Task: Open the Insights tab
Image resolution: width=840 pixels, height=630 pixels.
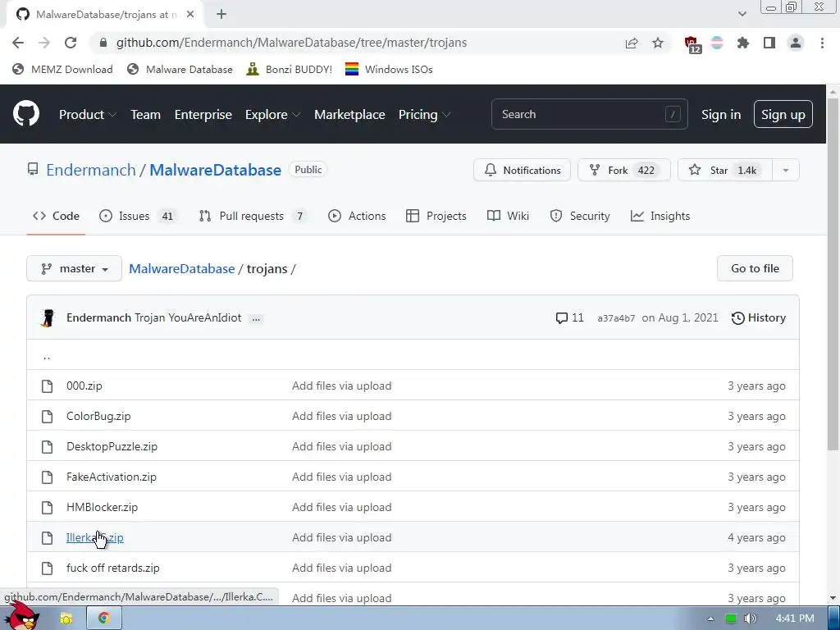Action: pyautogui.click(x=660, y=216)
